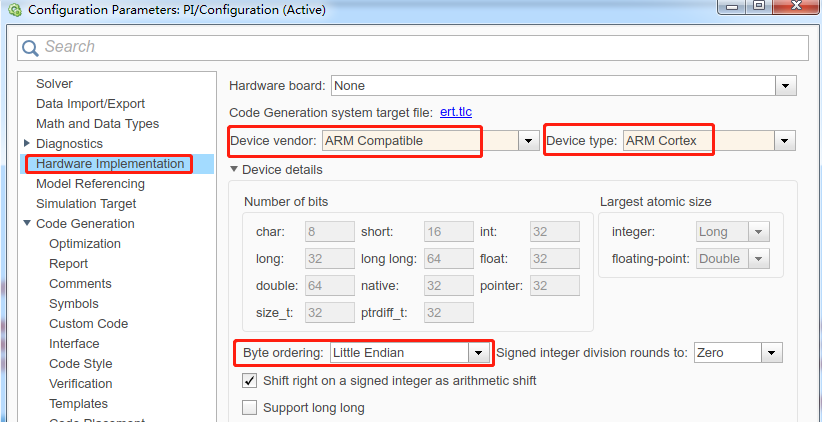
Task: Click the Device vendor ARM Compatible field
Action: [x=420, y=140]
